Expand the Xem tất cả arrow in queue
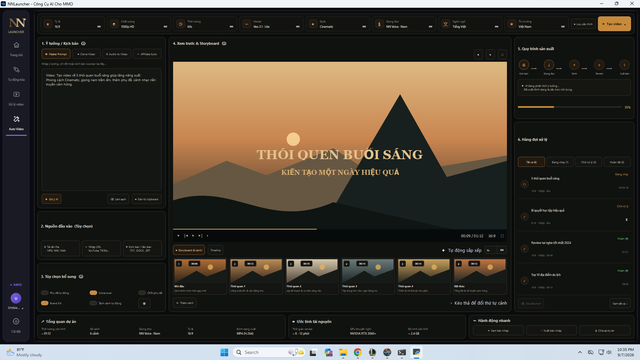Image resolution: width=640 pixels, height=360 pixels. pyautogui.click(x=620, y=303)
